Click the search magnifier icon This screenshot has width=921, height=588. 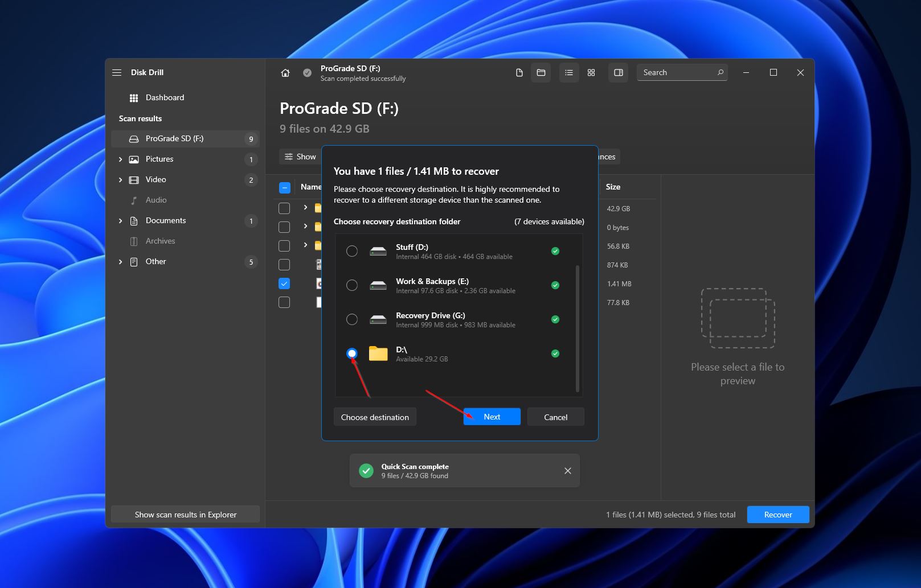[x=720, y=72]
